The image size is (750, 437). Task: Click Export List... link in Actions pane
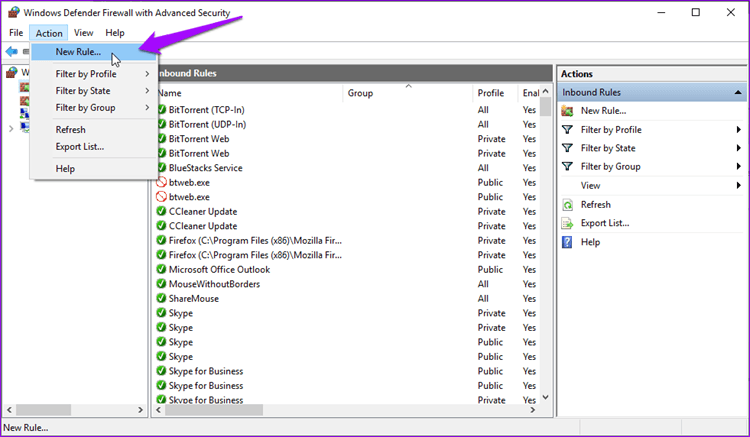pos(605,223)
